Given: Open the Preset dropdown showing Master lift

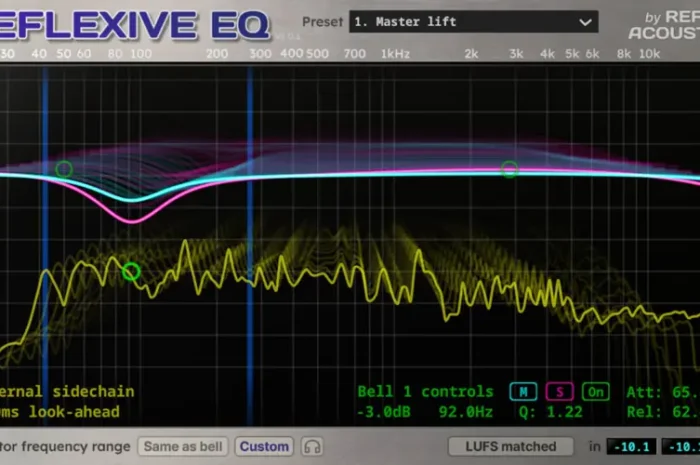Looking at the screenshot, I should click(x=474, y=21).
